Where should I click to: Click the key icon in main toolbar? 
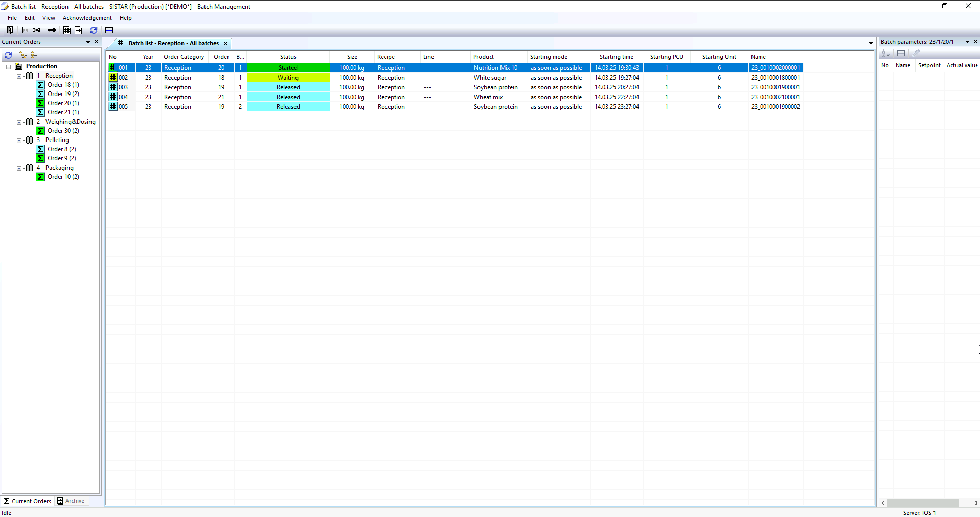[x=52, y=30]
